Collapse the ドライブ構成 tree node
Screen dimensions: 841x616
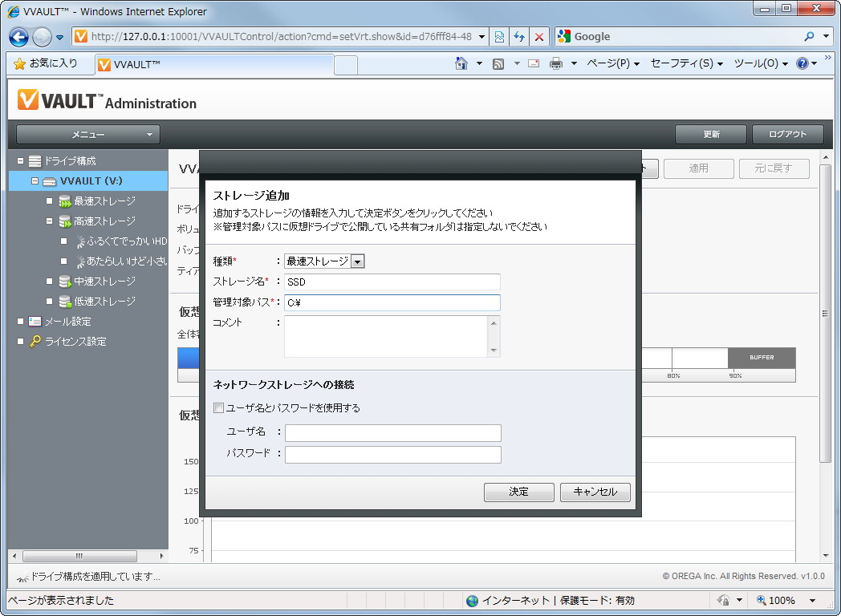coord(20,161)
